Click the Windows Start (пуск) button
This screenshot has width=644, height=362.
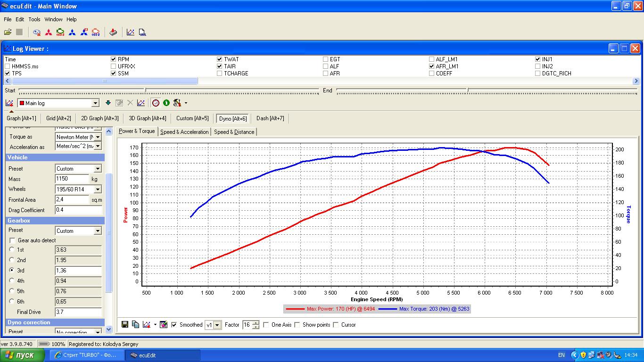(x=22, y=355)
